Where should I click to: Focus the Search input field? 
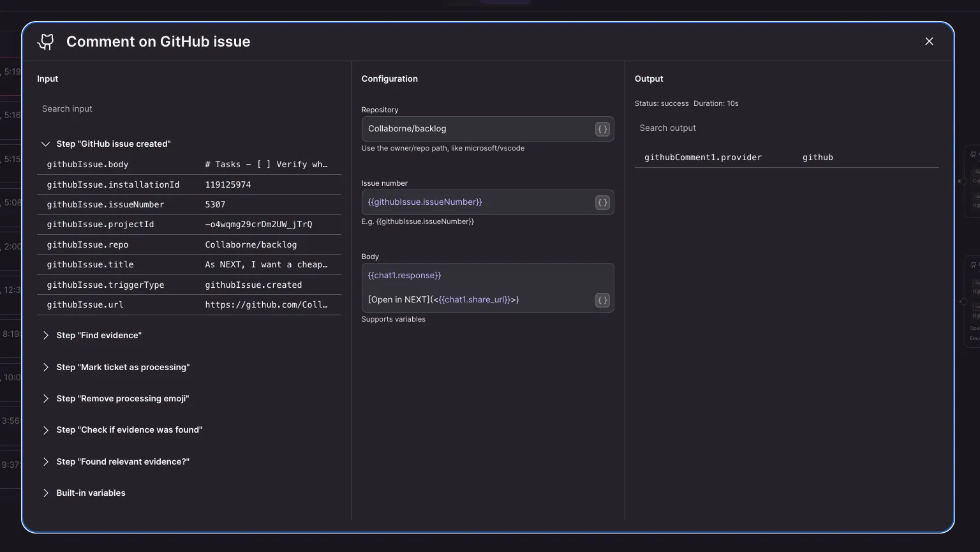click(x=189, y=109)
